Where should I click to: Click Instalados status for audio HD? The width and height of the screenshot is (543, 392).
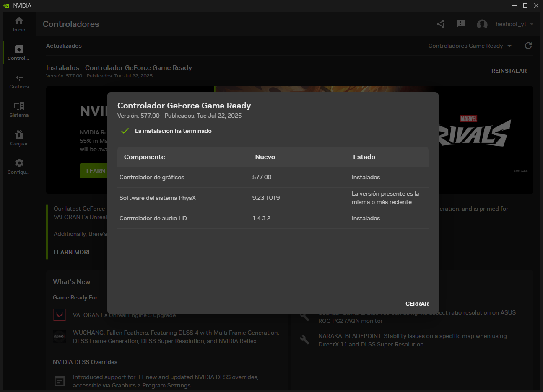coord(366,218)
